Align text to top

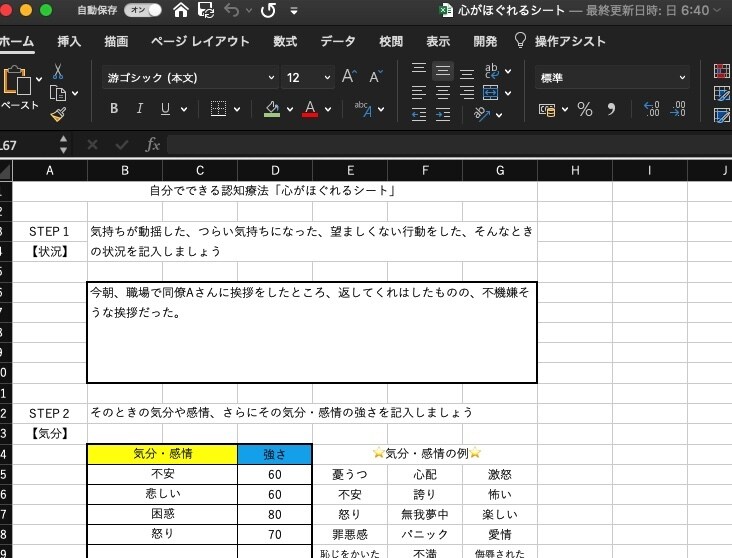pos(419,69)
